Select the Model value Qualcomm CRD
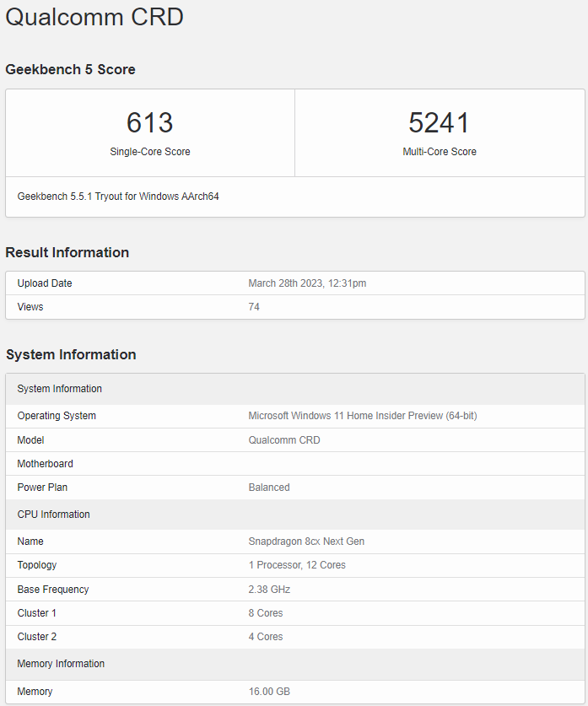This screenshot has width=588, height=706. coord(284,440)
